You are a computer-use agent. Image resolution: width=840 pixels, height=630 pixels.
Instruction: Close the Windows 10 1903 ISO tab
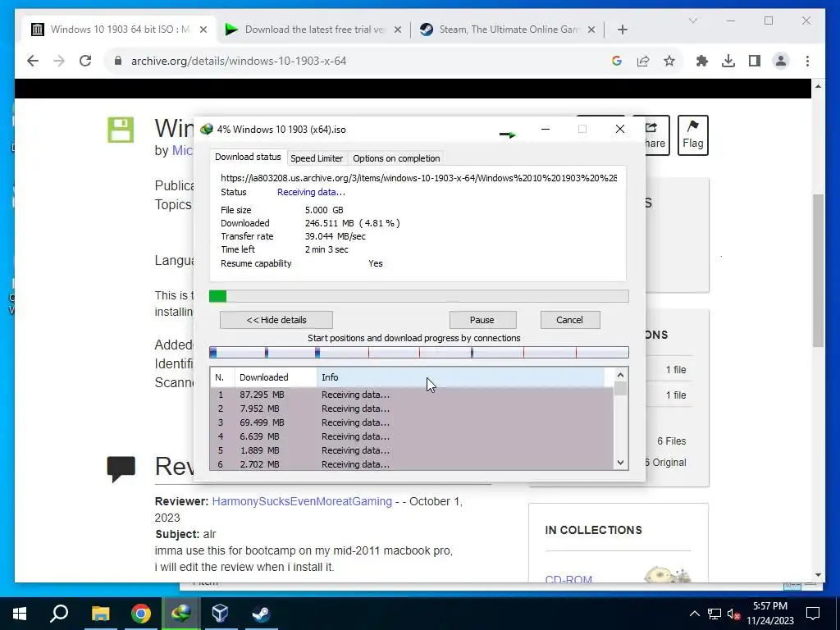(203, 30)
